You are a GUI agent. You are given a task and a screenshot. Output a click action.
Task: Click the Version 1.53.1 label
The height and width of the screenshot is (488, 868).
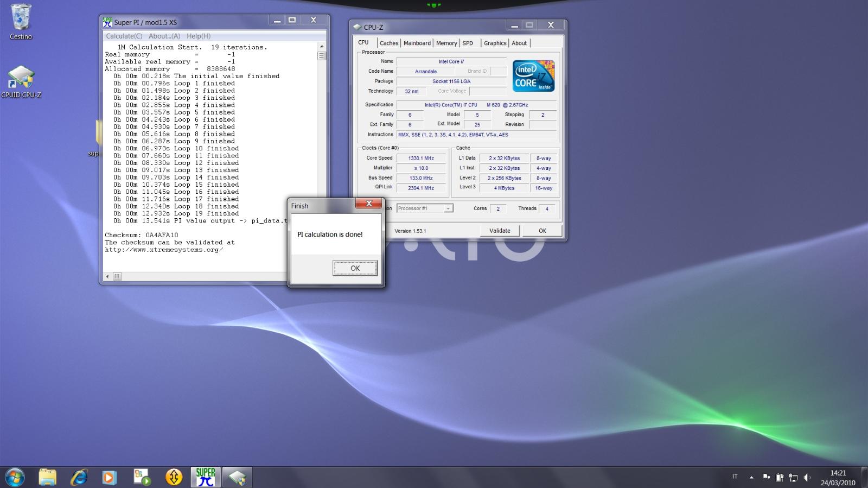(410, 231)
